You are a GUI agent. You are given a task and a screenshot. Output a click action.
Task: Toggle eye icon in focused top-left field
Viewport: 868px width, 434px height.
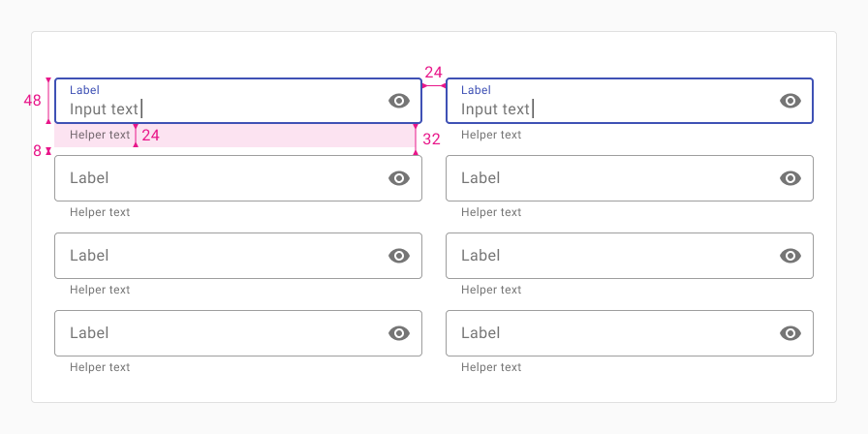point(398,101)
